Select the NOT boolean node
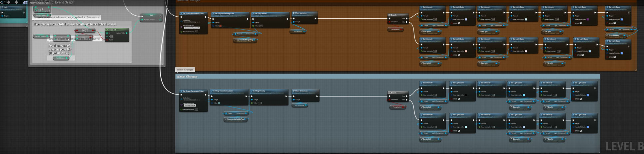The image size is (644, 154). (85, 30)
